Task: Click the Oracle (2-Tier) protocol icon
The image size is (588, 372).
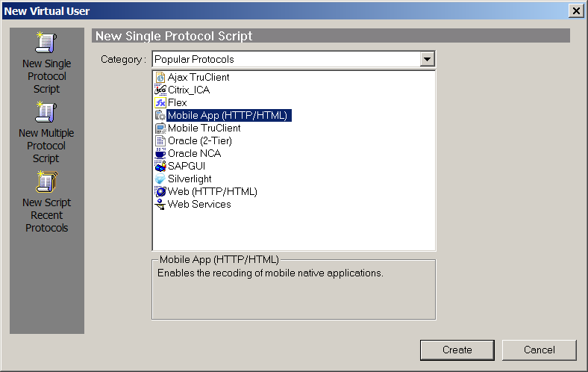Action: pos(160,140)
